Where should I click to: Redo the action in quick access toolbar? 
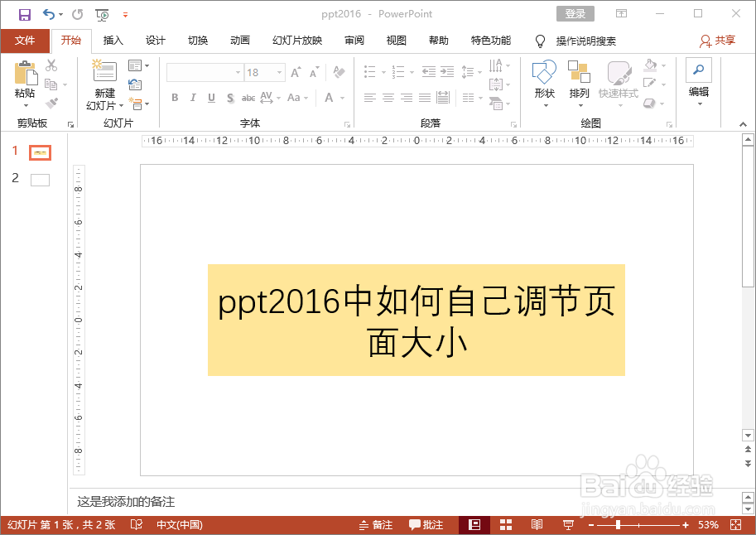click(x=77, y=14)
